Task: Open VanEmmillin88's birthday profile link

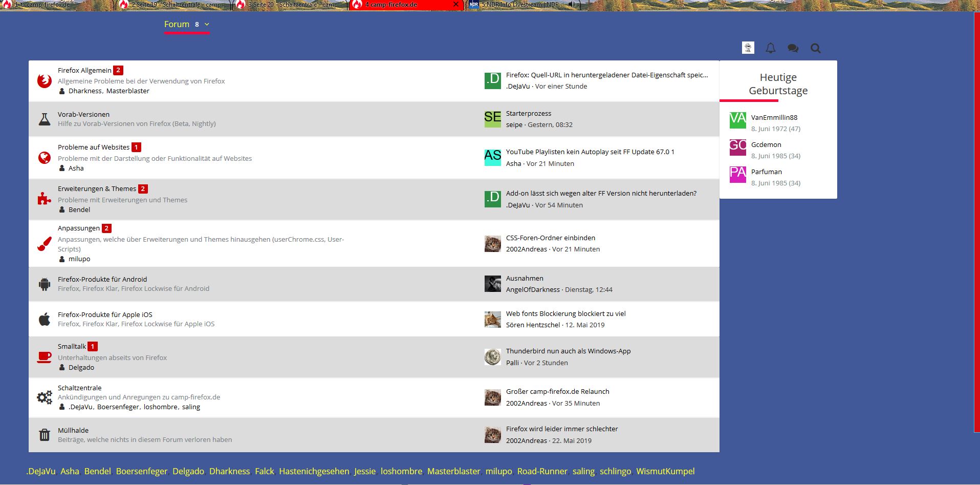Action: 774,117
